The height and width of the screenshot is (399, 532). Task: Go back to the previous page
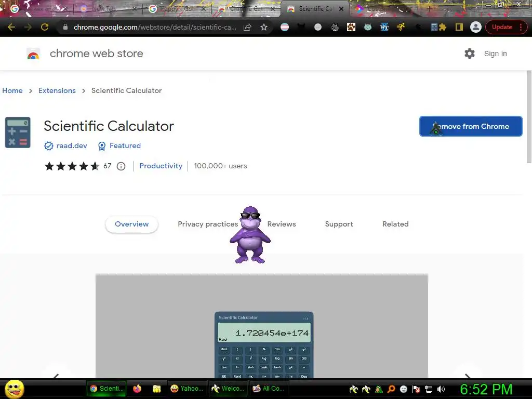point(11,27)
